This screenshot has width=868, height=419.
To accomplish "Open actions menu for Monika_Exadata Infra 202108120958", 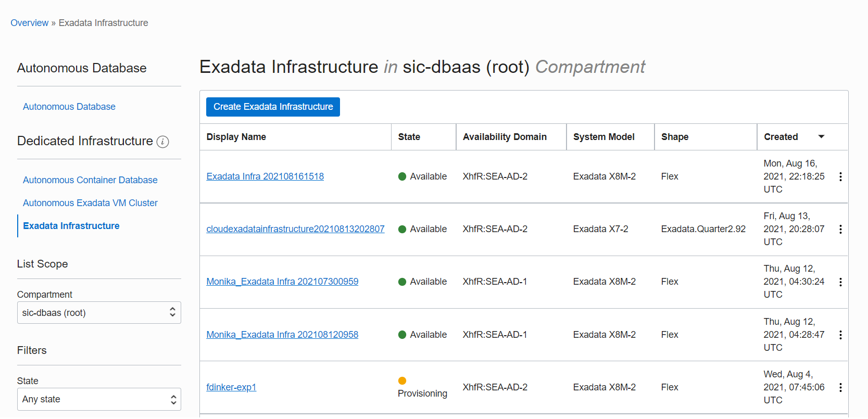I will click(840, 335).
